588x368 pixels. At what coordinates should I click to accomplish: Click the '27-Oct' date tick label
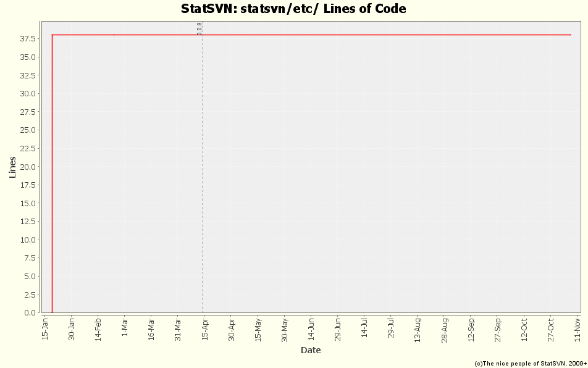pos(551,329)
